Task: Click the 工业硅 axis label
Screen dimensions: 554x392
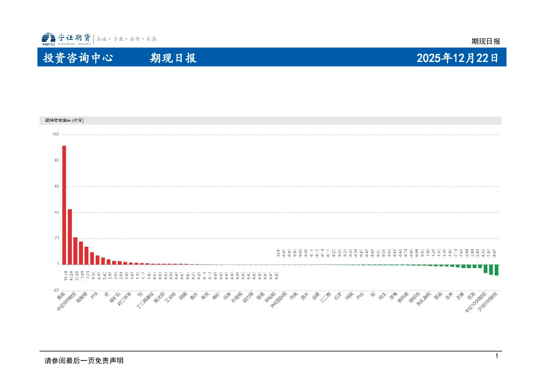Action: (x=170, y=298)
